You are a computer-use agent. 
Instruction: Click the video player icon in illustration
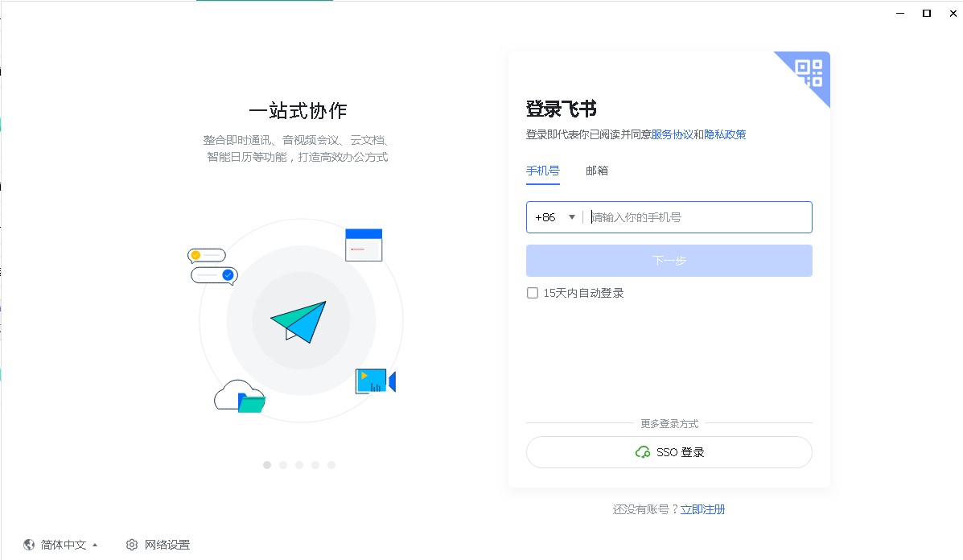click(372, 381)
